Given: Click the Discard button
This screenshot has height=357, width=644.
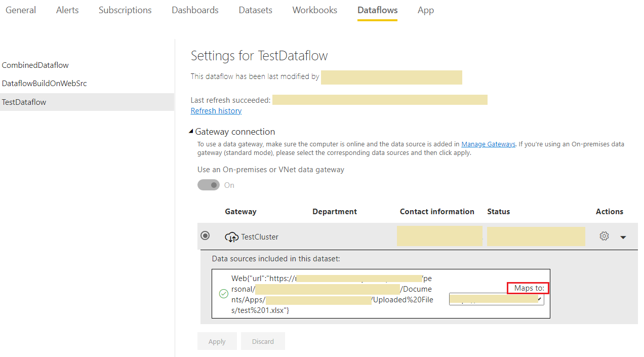Looking at the screenshot, I should [x=263, y=341].
